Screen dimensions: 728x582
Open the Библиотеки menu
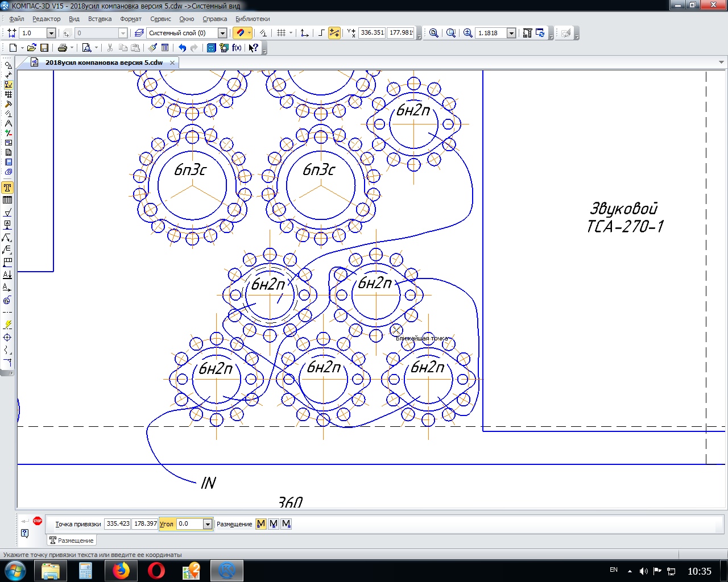pyautogui.click(x=253, y=19)
